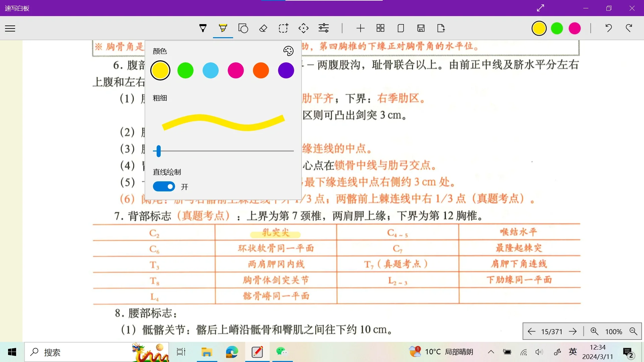Select the Eraser tool
Screen dimensions: 644x362
(263, 28)
